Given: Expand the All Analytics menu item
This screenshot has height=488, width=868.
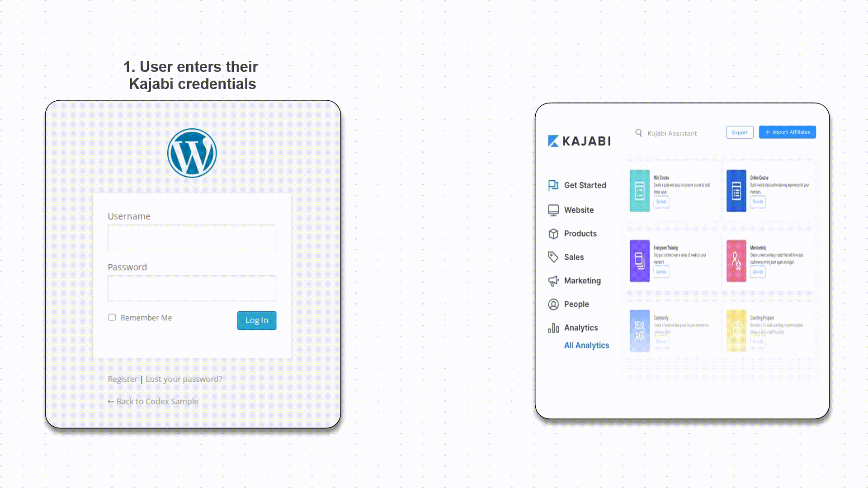Looking at the screenshot, I should click(587, 345).
